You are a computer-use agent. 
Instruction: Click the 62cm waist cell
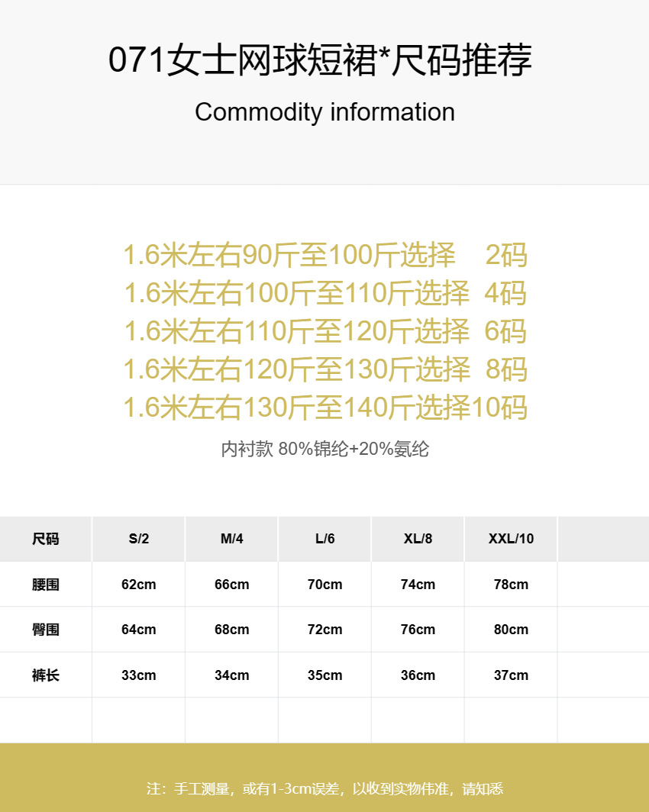(x=139, y=585)
